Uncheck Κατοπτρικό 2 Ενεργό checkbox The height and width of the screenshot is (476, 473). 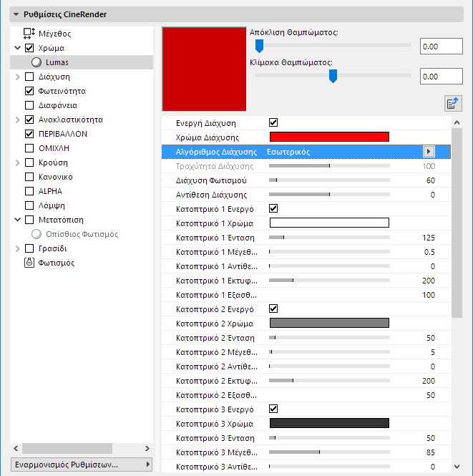pyautogui.click(x=273, y=309)
